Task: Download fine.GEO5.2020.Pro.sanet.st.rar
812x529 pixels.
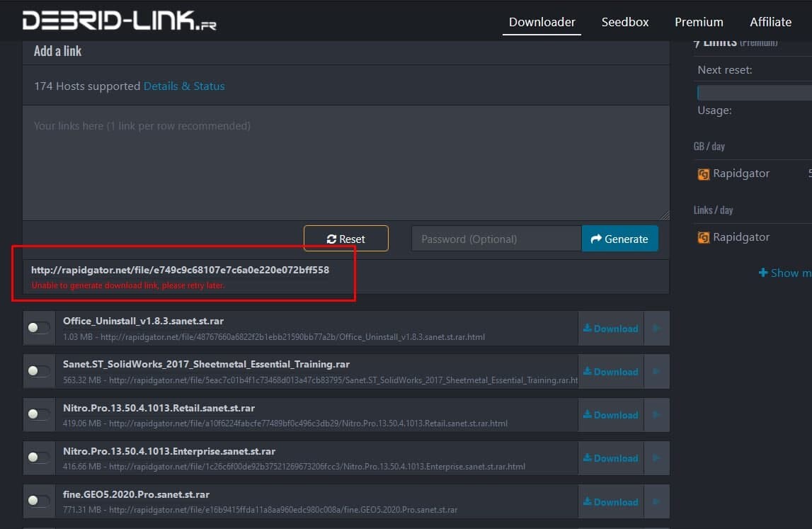Action: pos(610,501)
